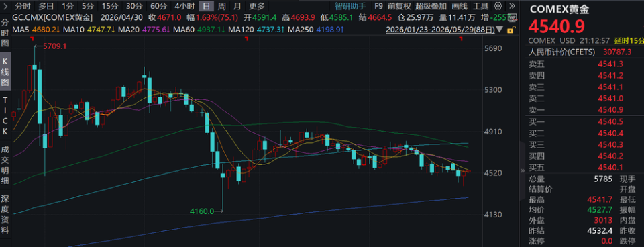Select the 日 daily period

206,6
